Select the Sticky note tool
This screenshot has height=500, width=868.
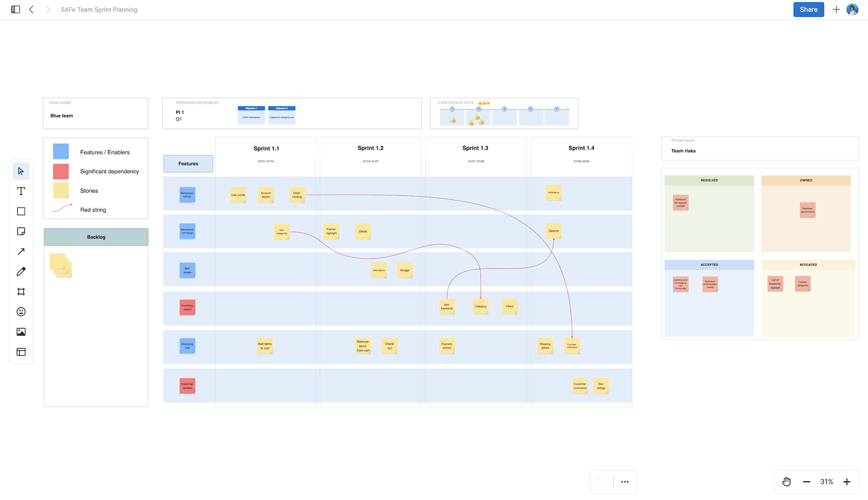click(x=21, y=231)
